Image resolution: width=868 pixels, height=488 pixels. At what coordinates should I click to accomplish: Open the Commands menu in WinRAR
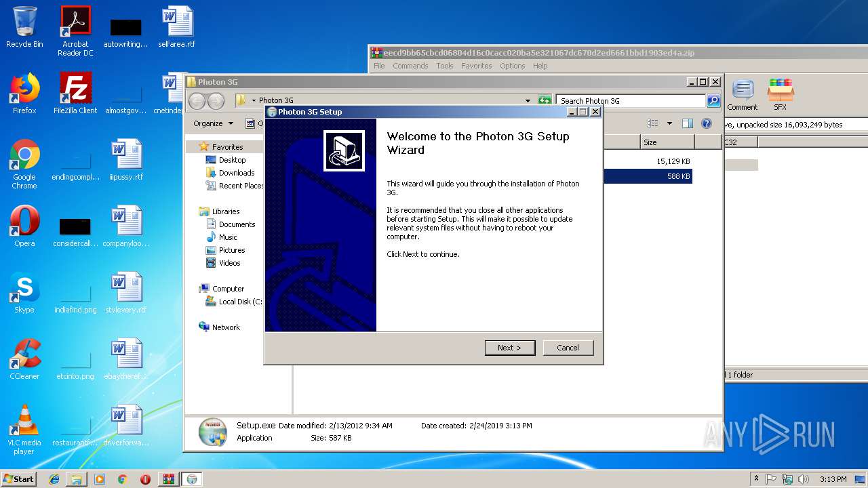point(410,66)
